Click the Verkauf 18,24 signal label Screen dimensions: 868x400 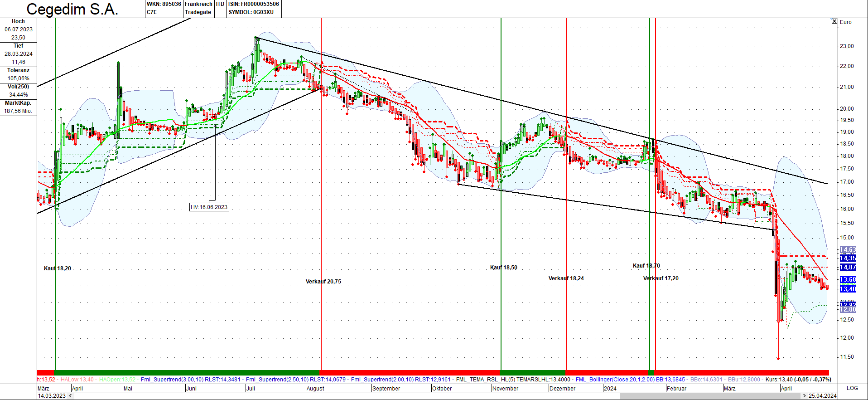click(566, 278)
